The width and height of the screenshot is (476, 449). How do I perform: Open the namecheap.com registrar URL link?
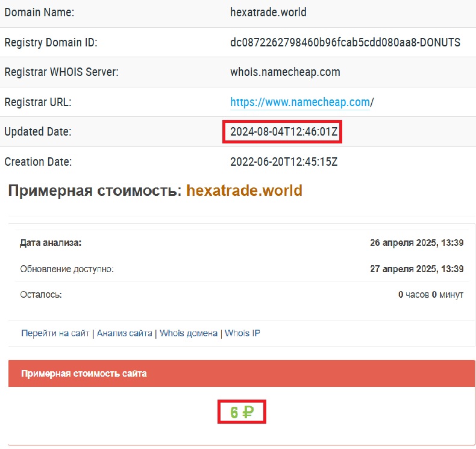[x=299, y=102]
